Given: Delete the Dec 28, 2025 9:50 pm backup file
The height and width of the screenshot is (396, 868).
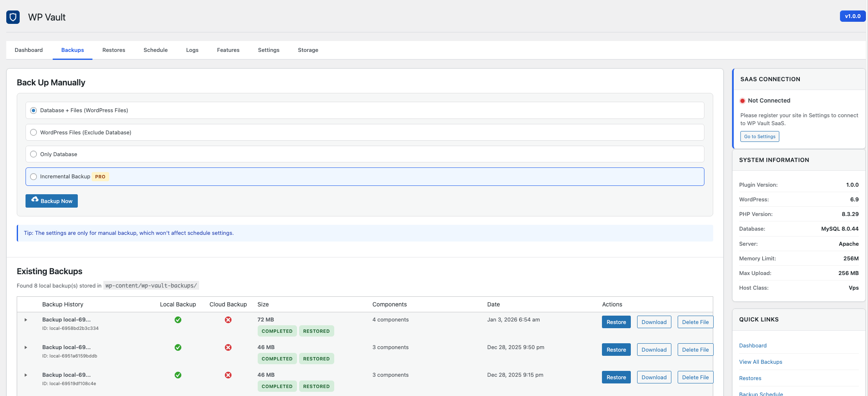Looking at the screenshot, I should point(695,350).
